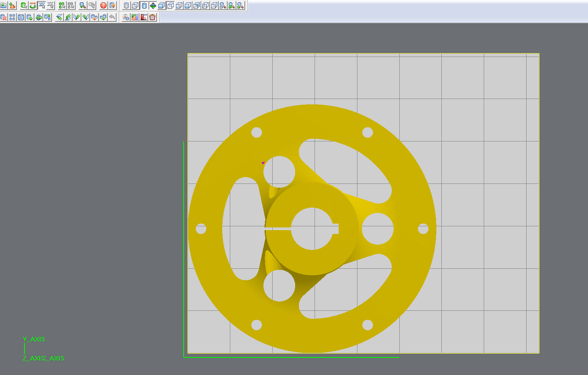This screenshot has height=375, width=588.
Task: Click the cylinder with green arrow icon
Action: 30,17
